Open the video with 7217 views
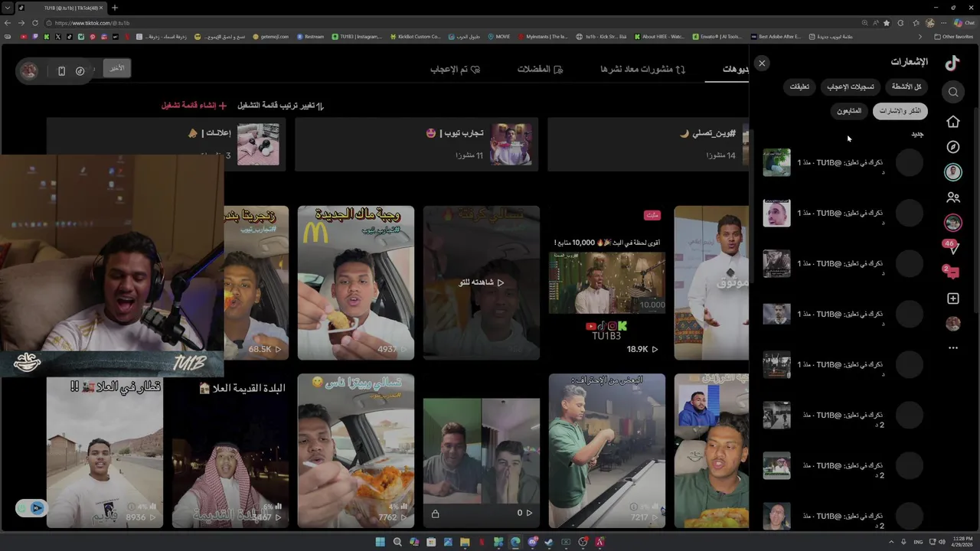Screen dimensions: 980x551 click(x=607, y=452)
